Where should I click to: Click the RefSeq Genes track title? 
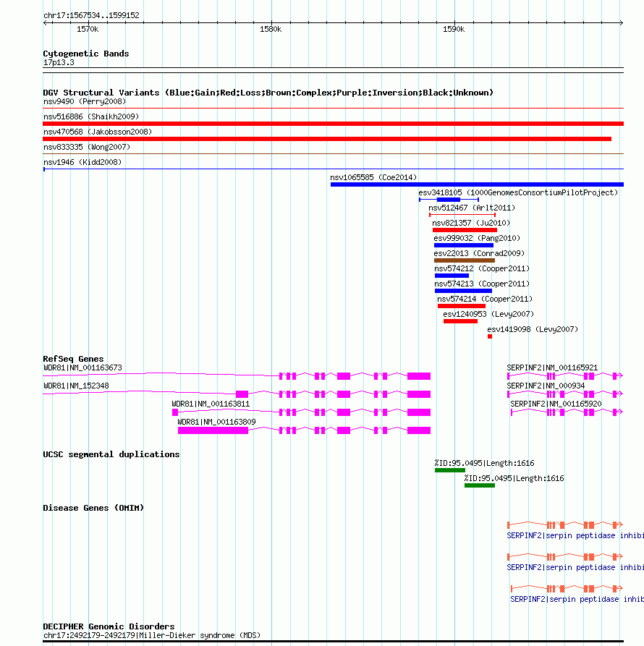tap(73, 359)
